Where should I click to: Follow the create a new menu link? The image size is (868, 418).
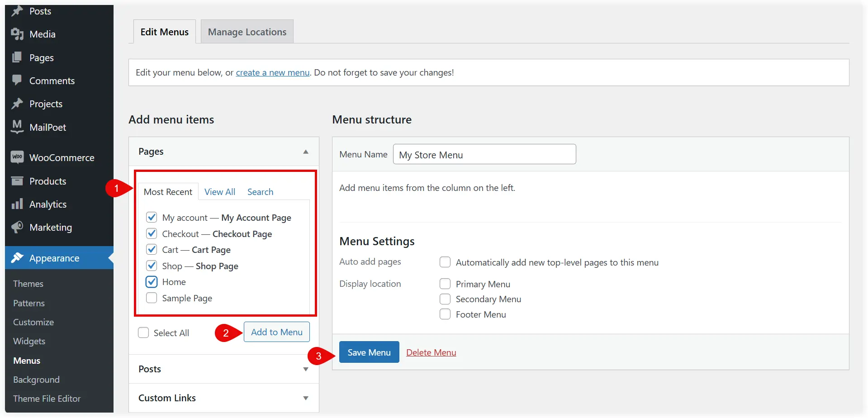(x=273, y=72)
